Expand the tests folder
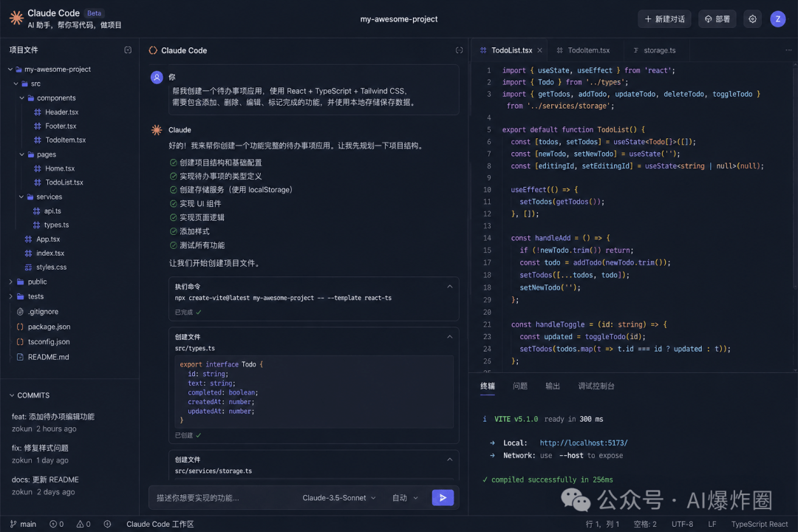 click(x=10, y=296)
